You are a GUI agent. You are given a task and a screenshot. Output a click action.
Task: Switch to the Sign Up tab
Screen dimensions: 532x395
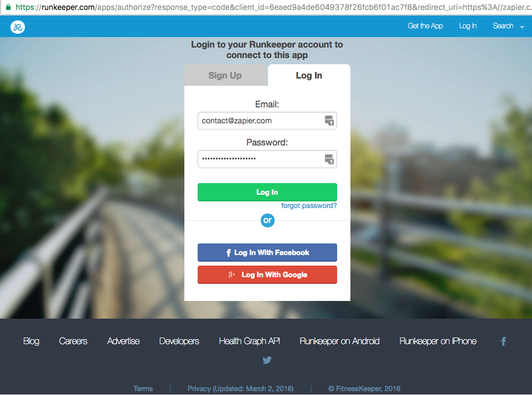[x=225, y=75]
